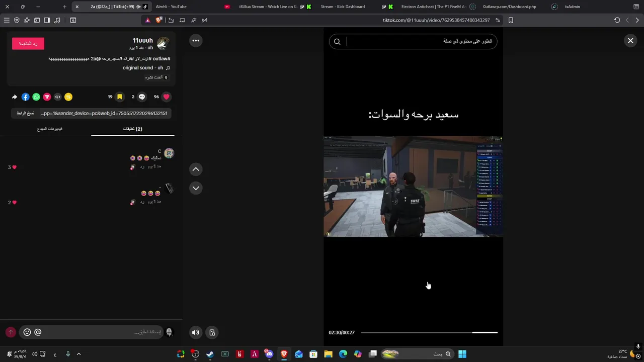
Task: Click the follow back pink button
Action: coord(28,44)
